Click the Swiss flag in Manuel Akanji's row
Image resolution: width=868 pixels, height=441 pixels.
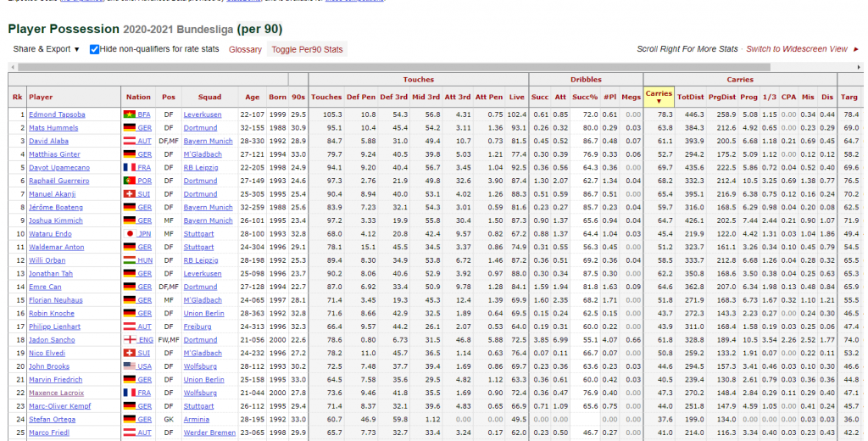coord(130,194)
